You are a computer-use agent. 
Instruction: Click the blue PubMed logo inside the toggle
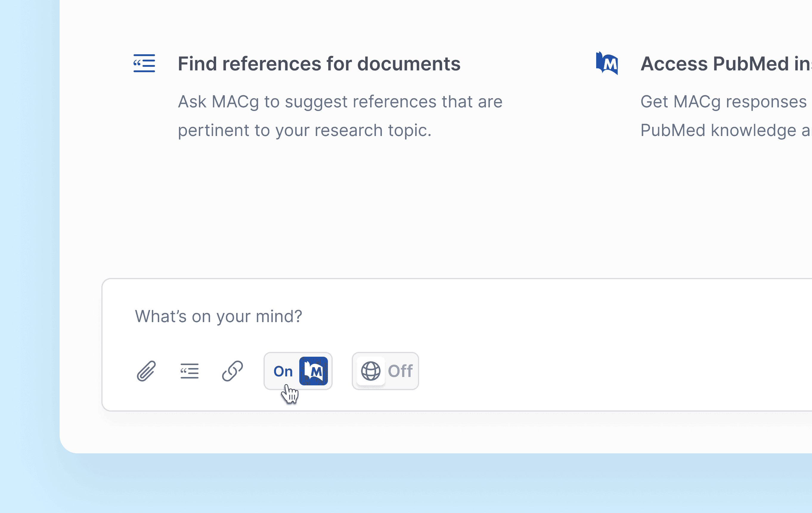[x=314, y=371]
